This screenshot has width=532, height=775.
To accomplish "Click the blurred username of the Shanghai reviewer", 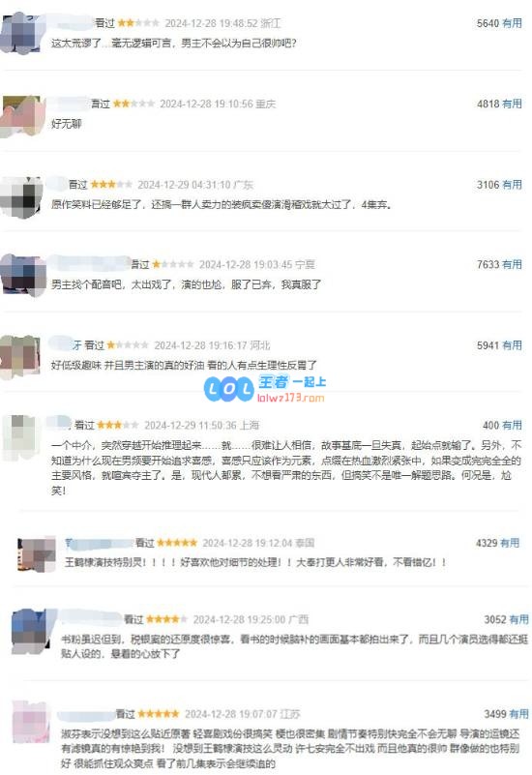I will [59, 423].
